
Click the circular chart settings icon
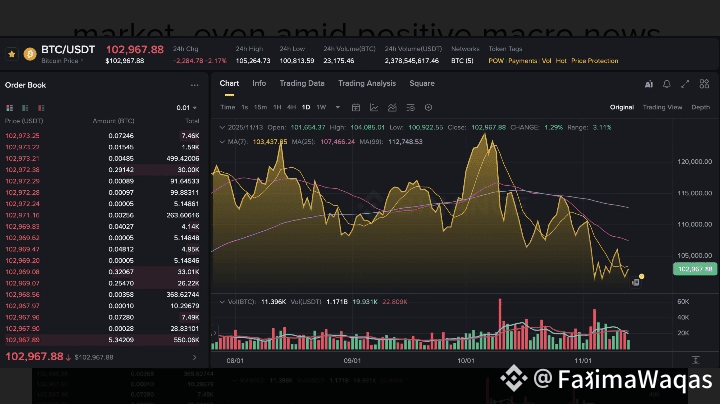428,107
